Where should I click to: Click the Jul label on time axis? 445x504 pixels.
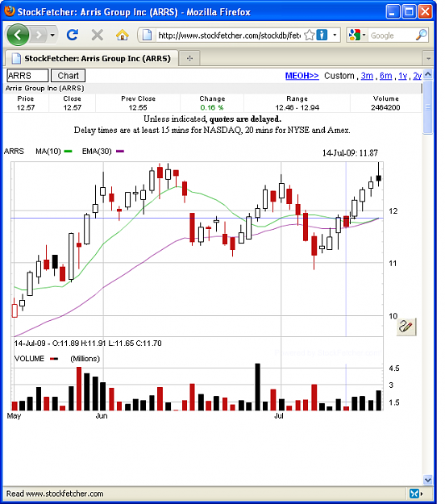click(279, 416)
